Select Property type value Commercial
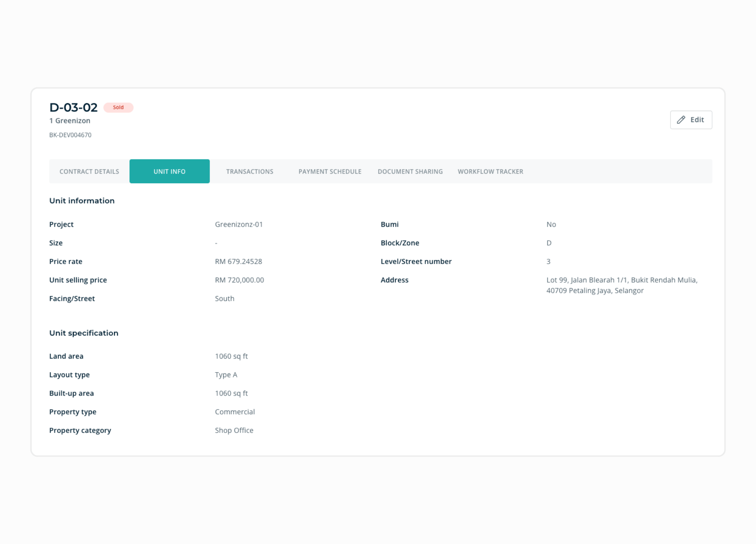756x544 pixels. click(235, 412)
